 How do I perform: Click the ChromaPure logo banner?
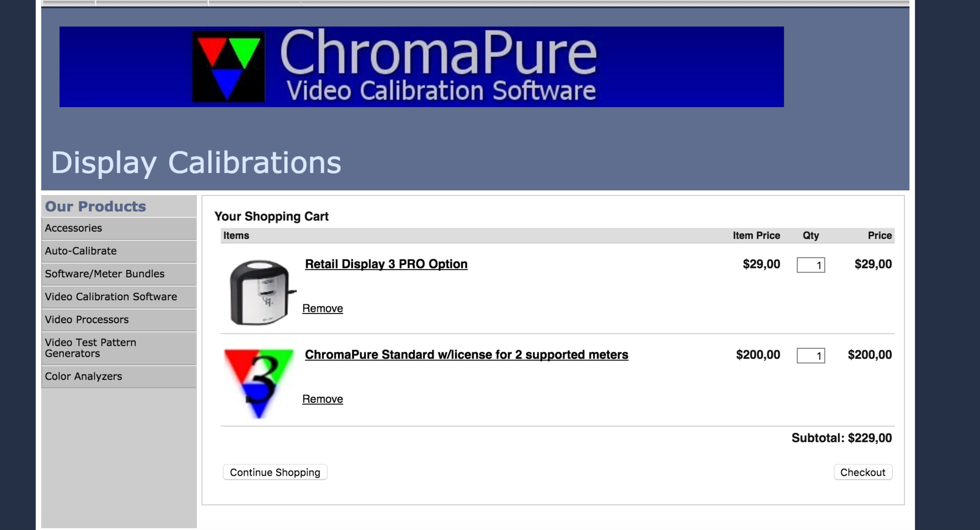pos(422,66)
